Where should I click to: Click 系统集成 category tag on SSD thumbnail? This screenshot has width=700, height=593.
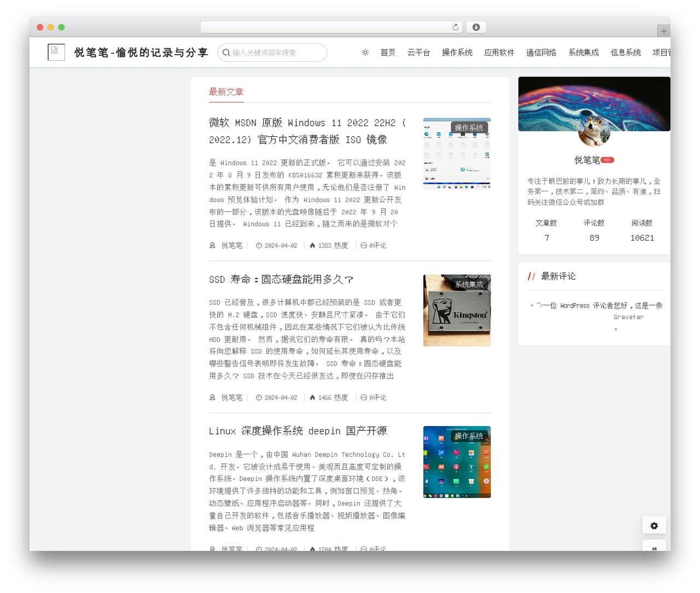click(x=469, y=284)
